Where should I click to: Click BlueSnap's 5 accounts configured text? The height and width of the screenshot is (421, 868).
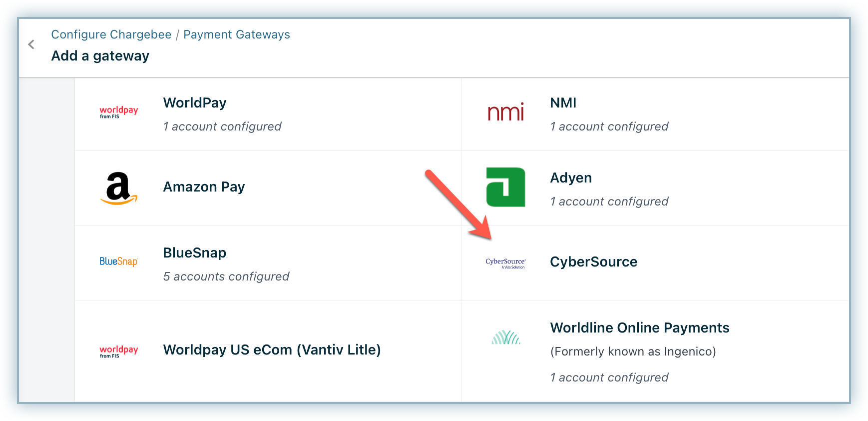pos(226,276)
